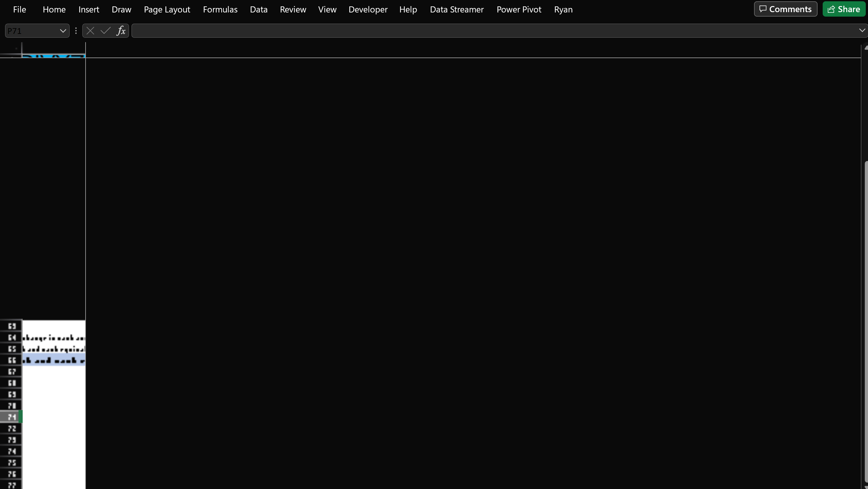
Task: Select row header 66
Action: (11, 360)
